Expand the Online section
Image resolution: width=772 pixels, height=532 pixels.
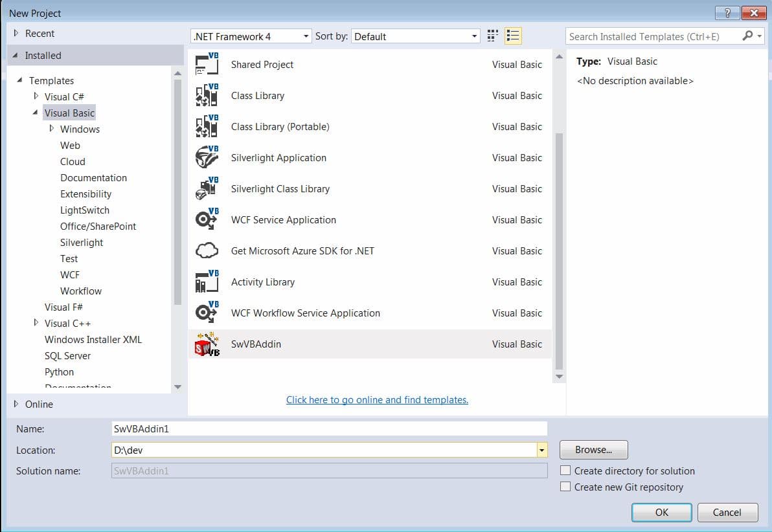[16, 404]
